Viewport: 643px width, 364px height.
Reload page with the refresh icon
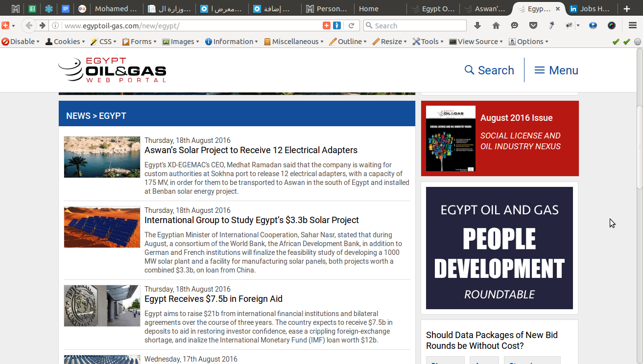pos(351,25)
